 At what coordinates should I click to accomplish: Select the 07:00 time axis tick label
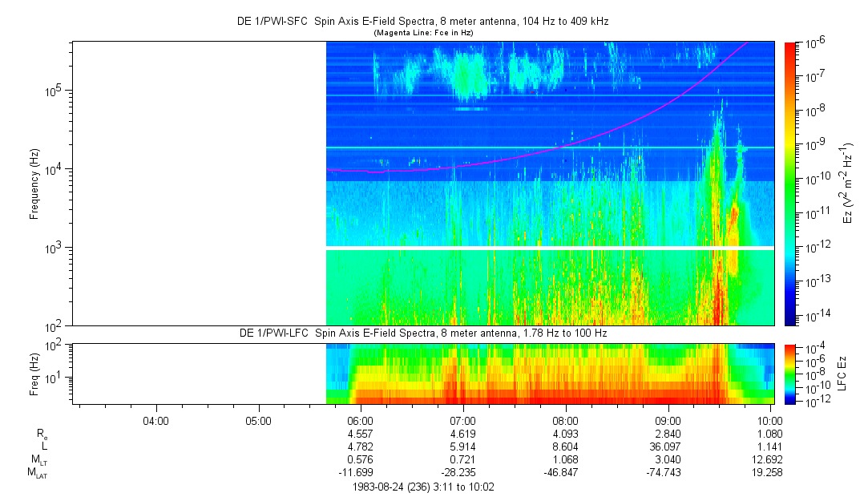click(x=463, y=420)
